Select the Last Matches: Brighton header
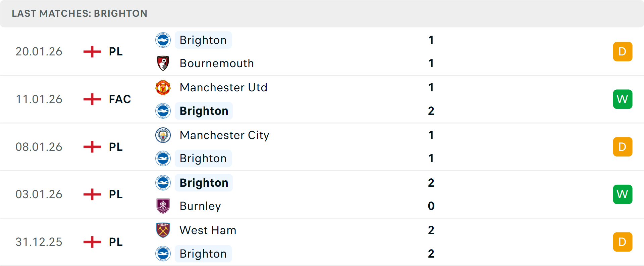 point(79,13)
